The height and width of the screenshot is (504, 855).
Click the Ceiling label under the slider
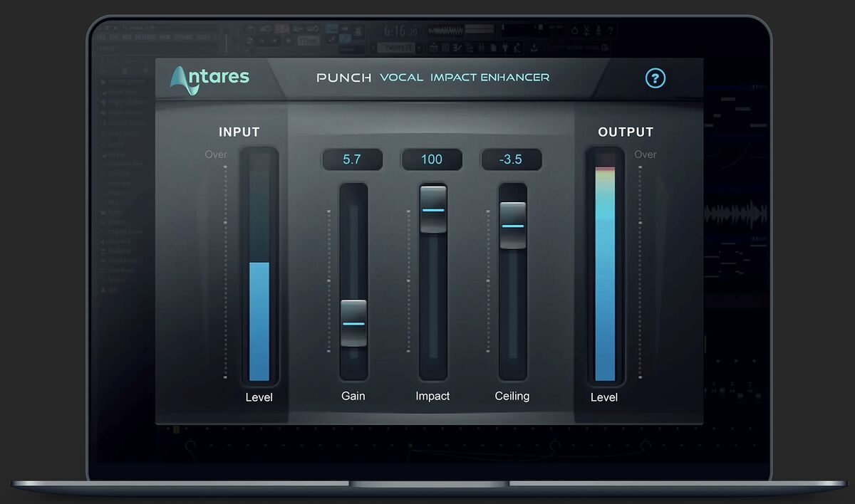512,396
